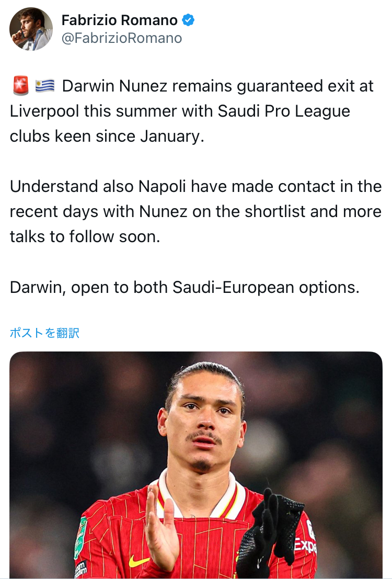The image size is (392, 579).
Task: Click the word Liverpool in the post
Action: tap(44, 111)
